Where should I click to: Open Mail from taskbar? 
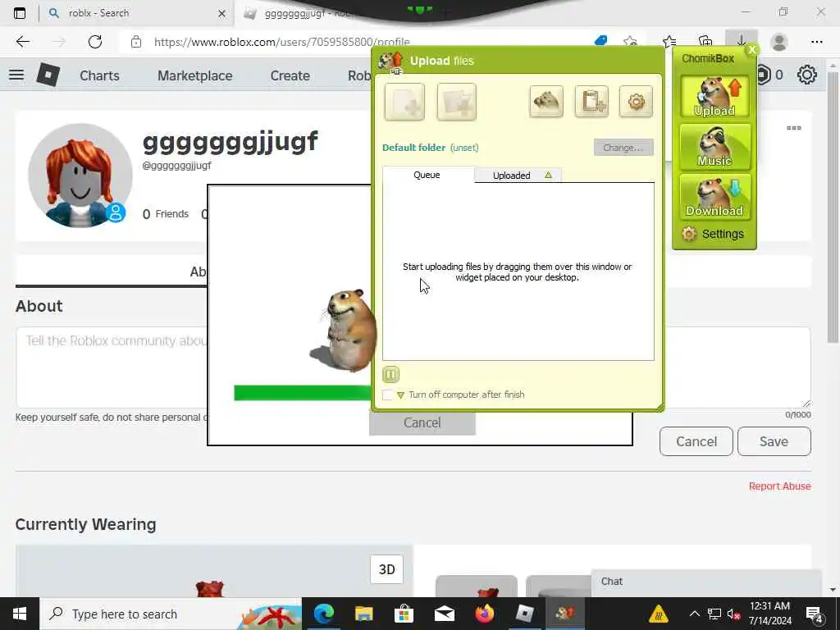click(x=444, y=614)
